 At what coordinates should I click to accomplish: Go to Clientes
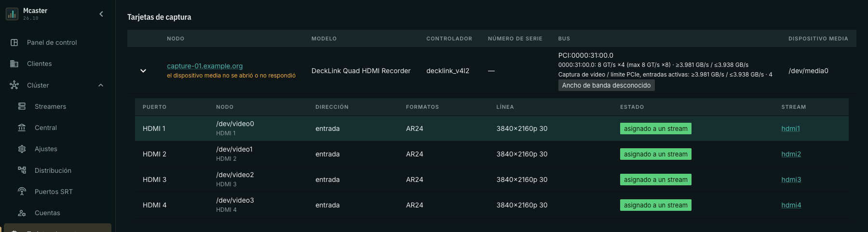click(x=40, y=64)
